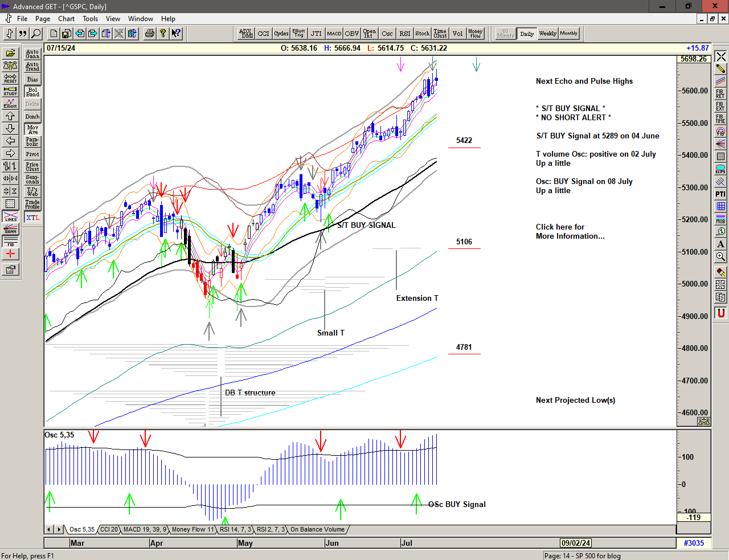Click the PTI icon in right toolbar
The height and width of the screenshot is (560, 729).
720,194
